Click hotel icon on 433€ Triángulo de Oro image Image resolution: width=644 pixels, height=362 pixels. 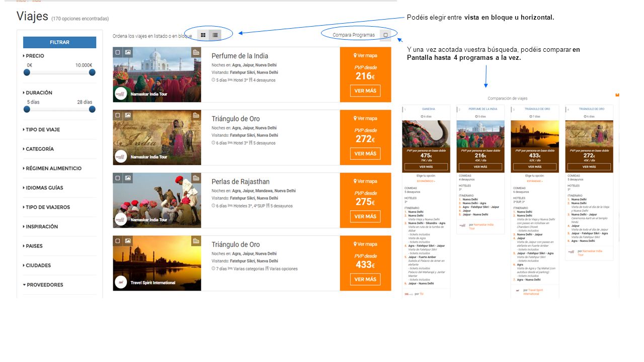[x=196, y=241]
